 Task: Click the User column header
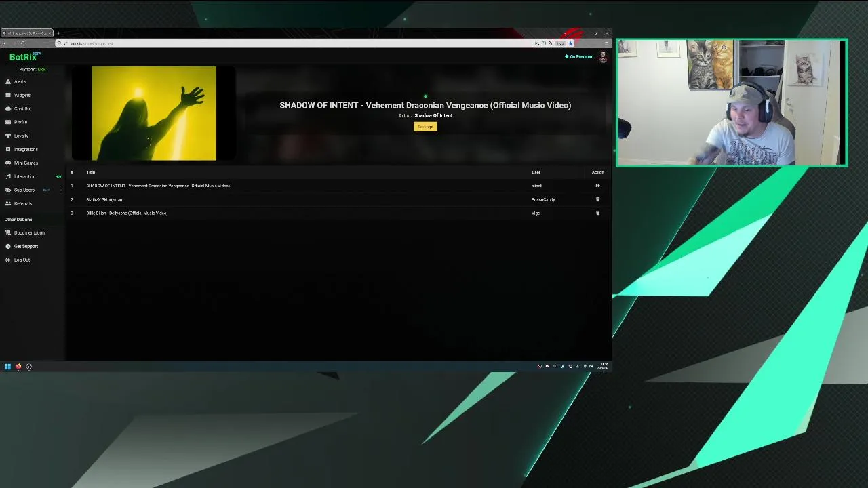(536, 172)
